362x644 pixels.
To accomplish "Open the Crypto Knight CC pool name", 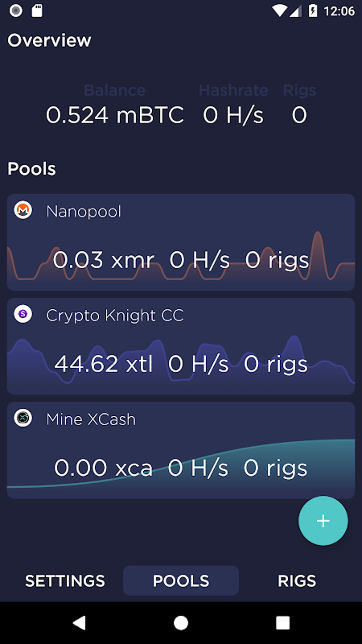I will [115, 315].
